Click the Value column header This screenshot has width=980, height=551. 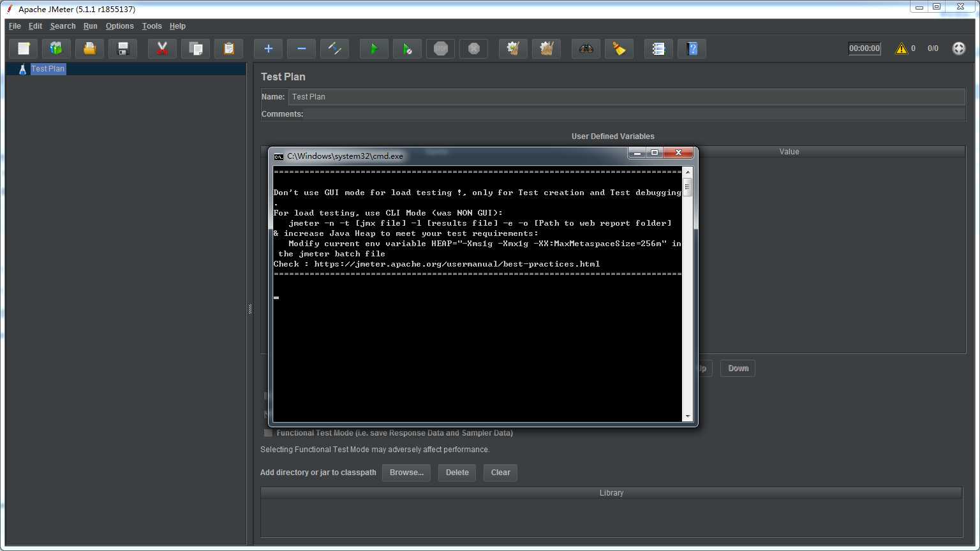pos(789,152)
